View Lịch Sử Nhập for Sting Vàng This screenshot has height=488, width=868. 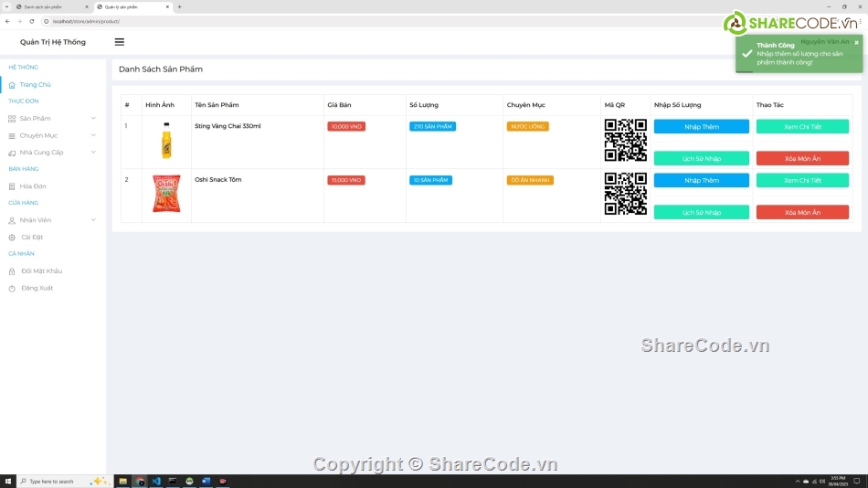point(702,158)
